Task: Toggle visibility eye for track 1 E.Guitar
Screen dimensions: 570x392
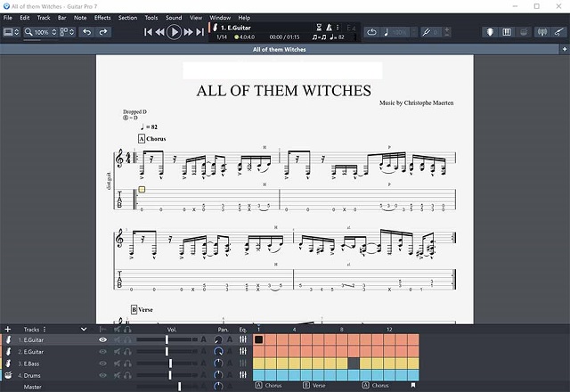Action: click(103, 339)
